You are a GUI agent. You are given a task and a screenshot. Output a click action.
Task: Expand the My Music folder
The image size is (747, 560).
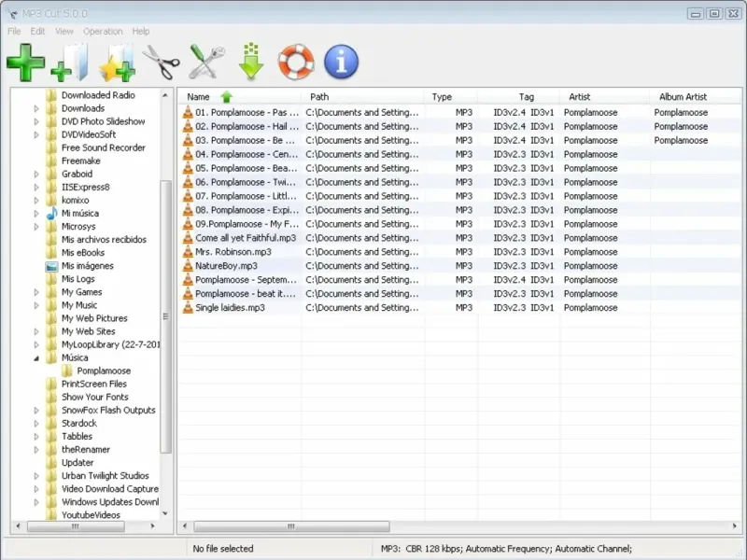click(x=36, y=305)
